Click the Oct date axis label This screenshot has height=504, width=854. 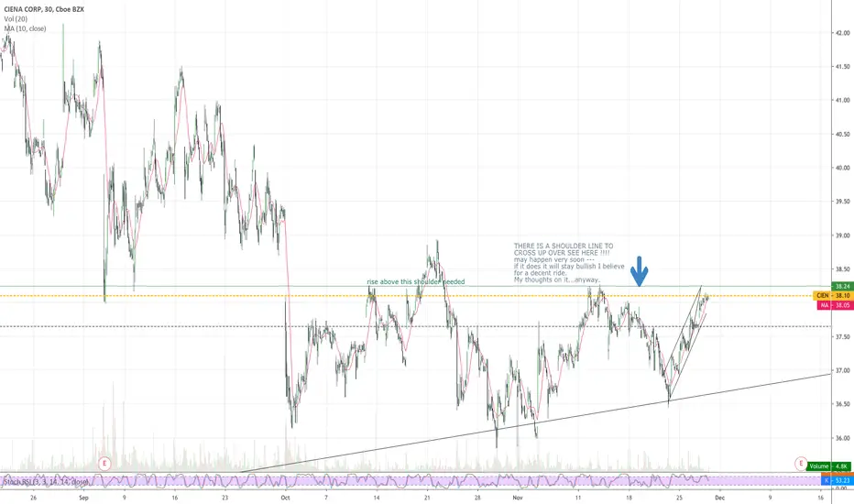[x=285, y=498]
